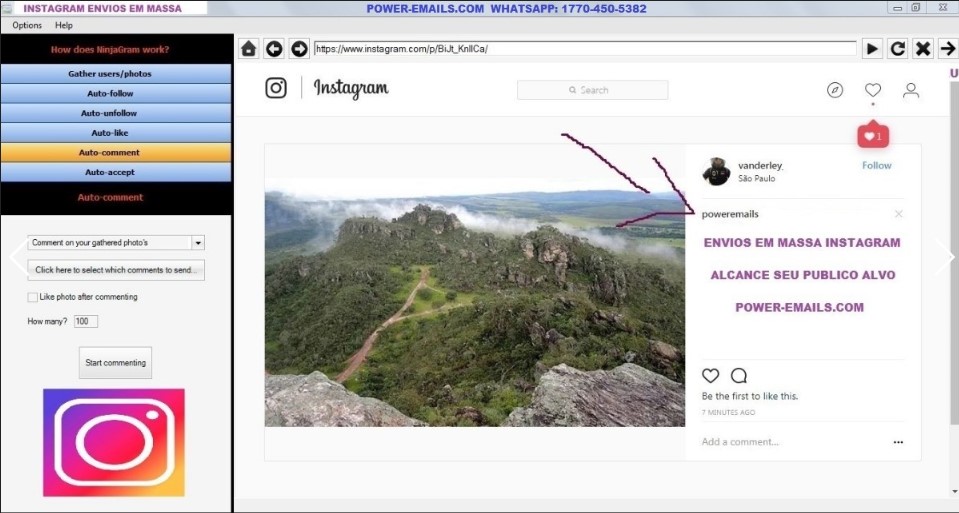Click the far-right arrow toolbar icon
959x513 pixels.
click(x=947, y=48)
